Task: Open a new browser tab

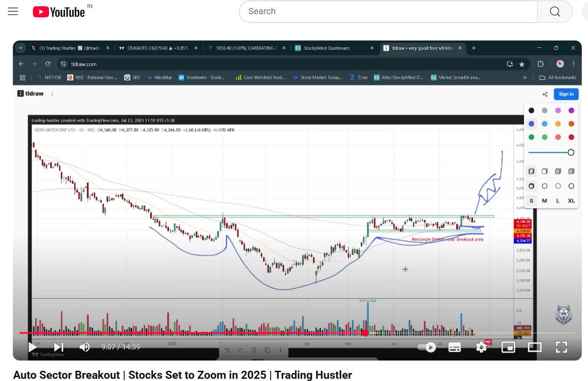Action: pos(474,48)
